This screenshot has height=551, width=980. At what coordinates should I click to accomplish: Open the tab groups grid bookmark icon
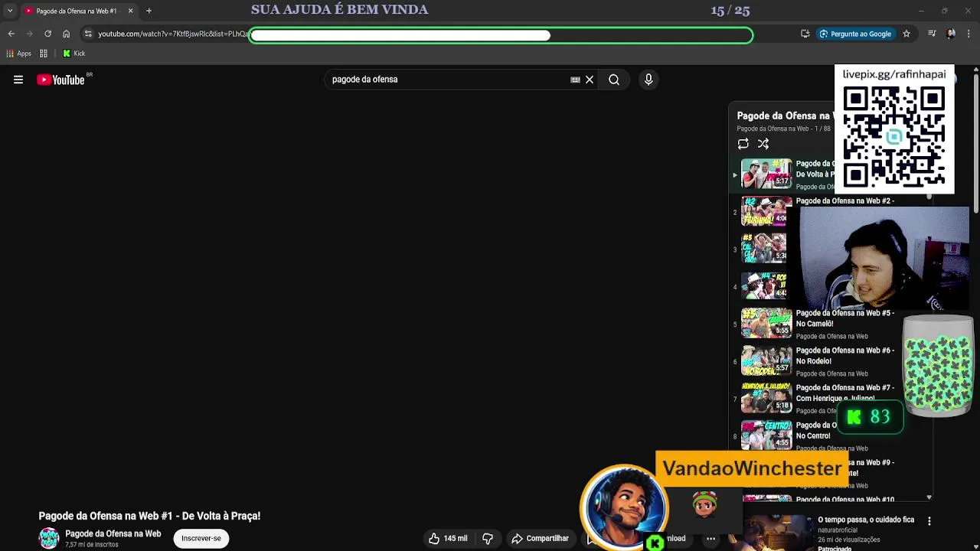point(44,54)
